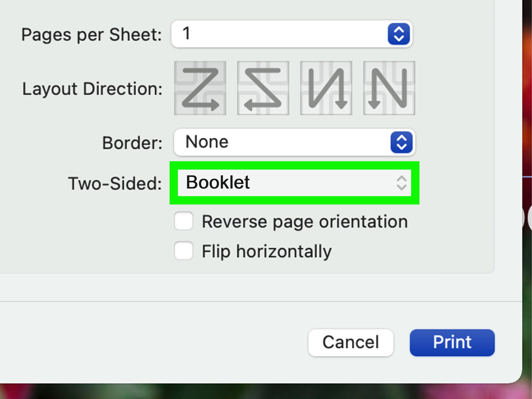Click the "Layout Direction:" label
The height and width of the screenshot is (399, 532).
(92, 89)
